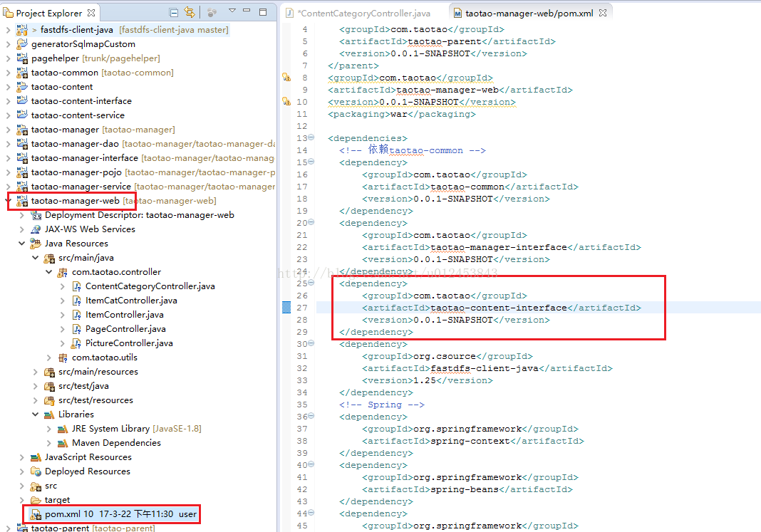
Task: Click war packaging text on line 11
Action: point(399,114)
